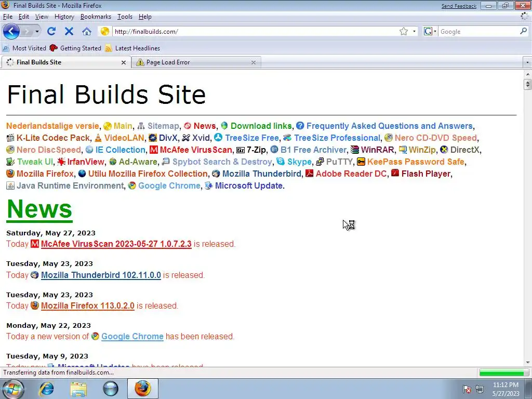Click the Spybot Search & Destroy link
Screen dimensions: 532x399
[222, 162]
